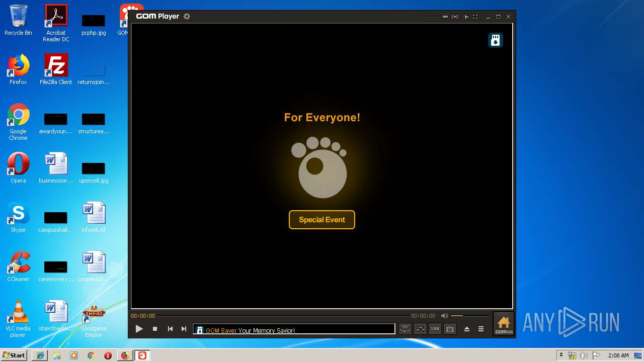Toggle the GOM Player broadcast icon
The image size is (644, 362).
pos(455,17)
